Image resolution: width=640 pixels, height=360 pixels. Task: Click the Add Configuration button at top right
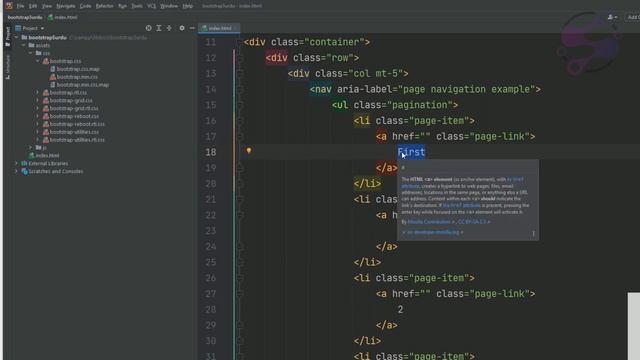tap(633, 17)
